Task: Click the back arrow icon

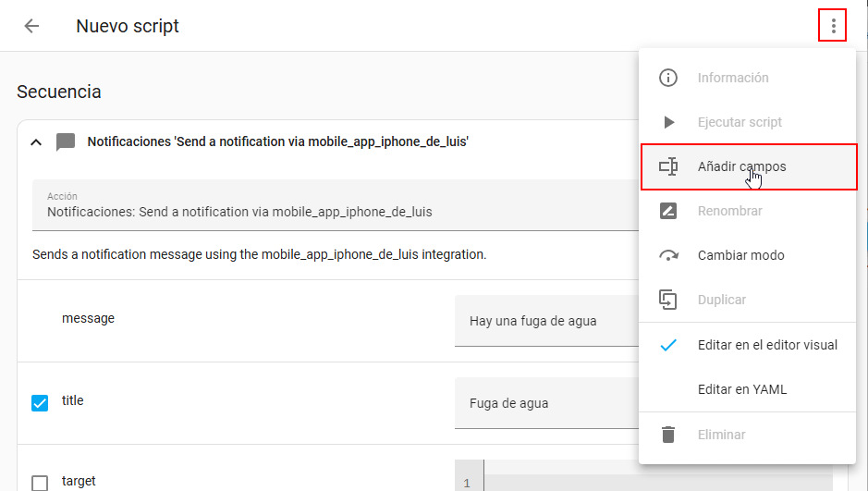Action: (x=31, y=26)
